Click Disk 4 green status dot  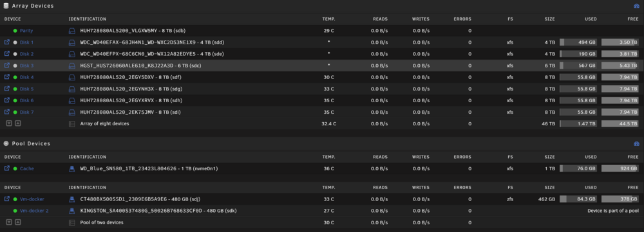point(15,77)
